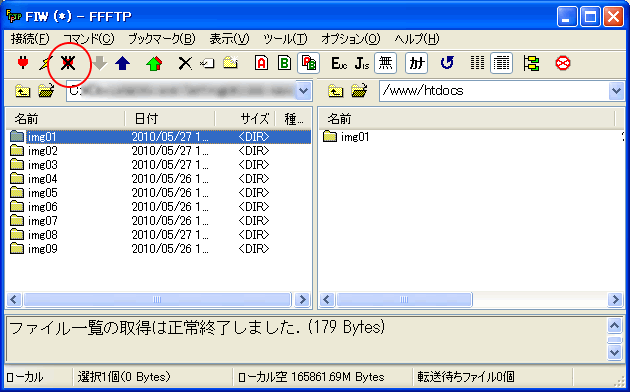
Task: Click the blue upload arrow icon
Action: (x=123, y=63)
